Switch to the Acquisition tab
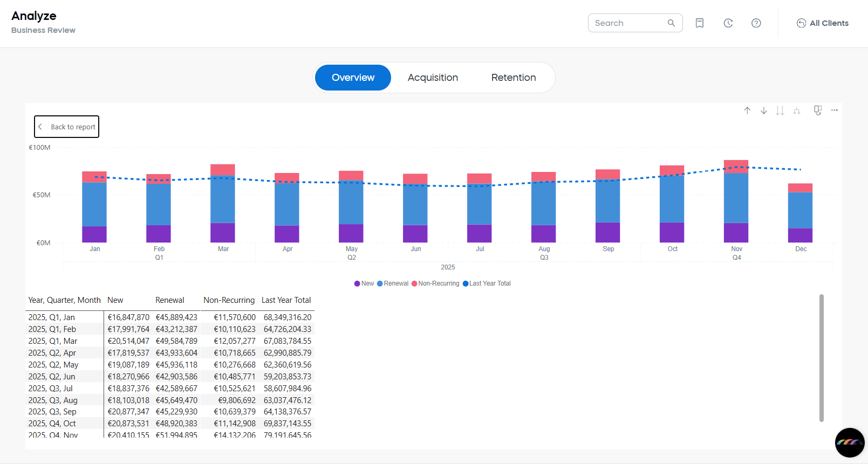This screenshot has width=868, height=464. (433, 78)
